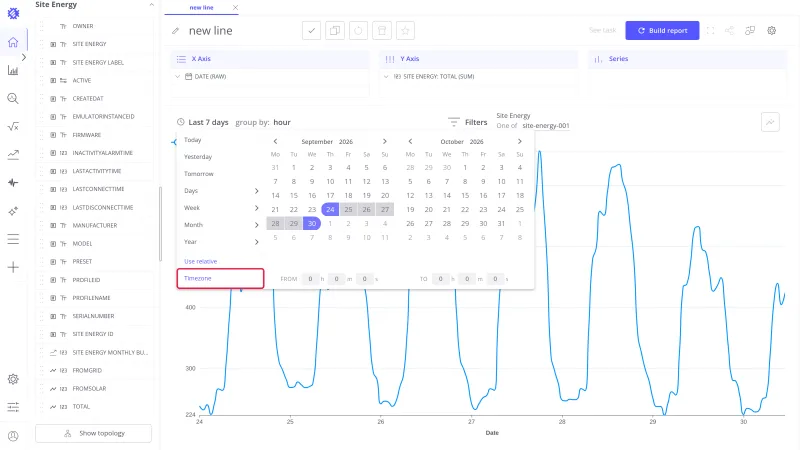
Task: Toggle checkbox next to SITE ENERGY field
Action: pos(53,44)
